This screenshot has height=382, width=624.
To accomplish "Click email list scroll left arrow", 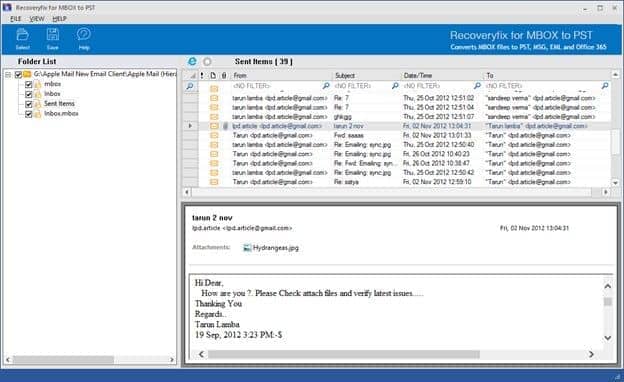I will click(187, 192).
